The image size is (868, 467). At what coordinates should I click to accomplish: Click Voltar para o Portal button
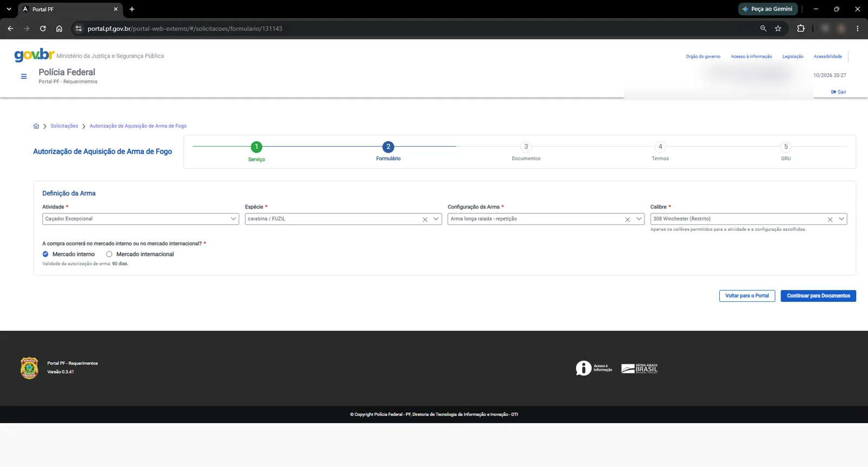747,296
